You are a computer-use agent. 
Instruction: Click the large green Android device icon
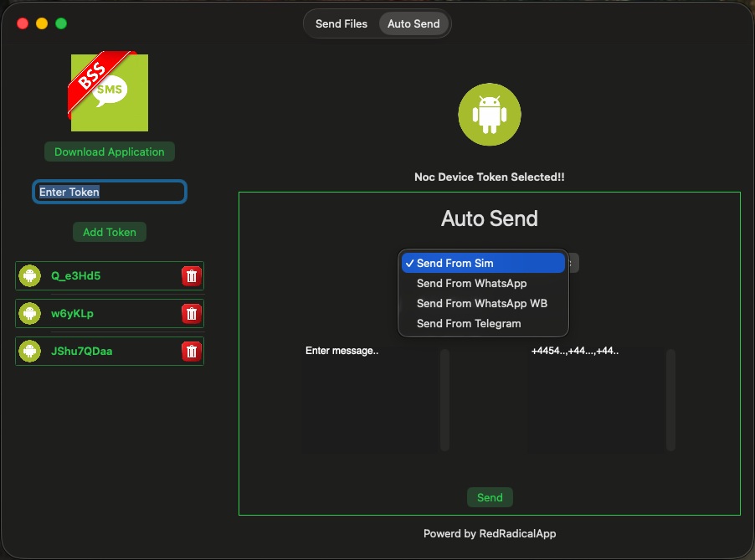[x=489, y=114]
